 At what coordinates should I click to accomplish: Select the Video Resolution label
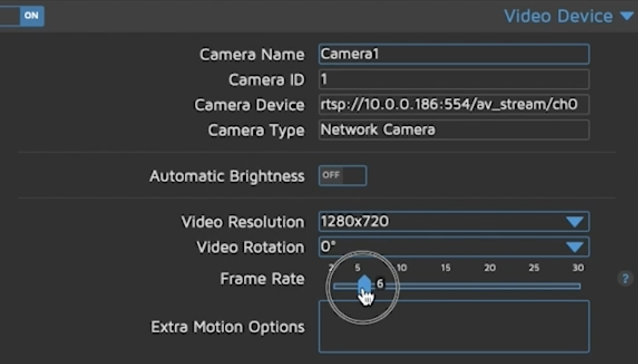pyautogui.click(x=243, y=222)
